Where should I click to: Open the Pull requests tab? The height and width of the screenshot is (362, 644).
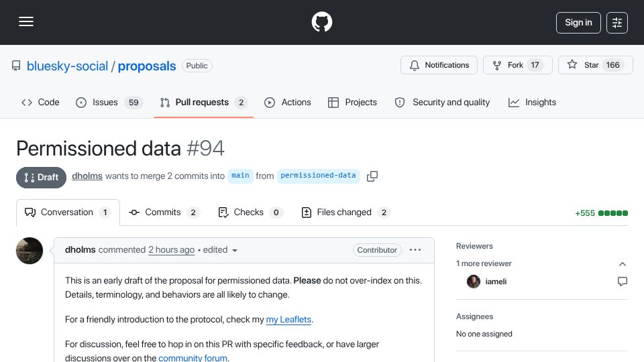(x=204, y=102)
